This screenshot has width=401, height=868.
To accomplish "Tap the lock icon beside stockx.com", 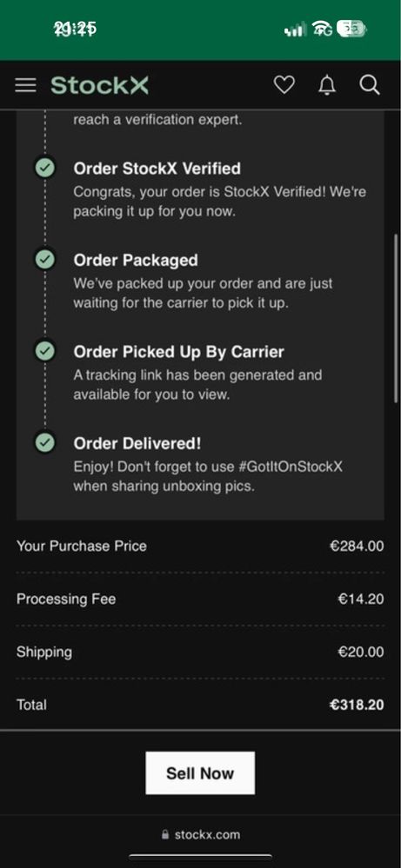I will tap(164, 834).
